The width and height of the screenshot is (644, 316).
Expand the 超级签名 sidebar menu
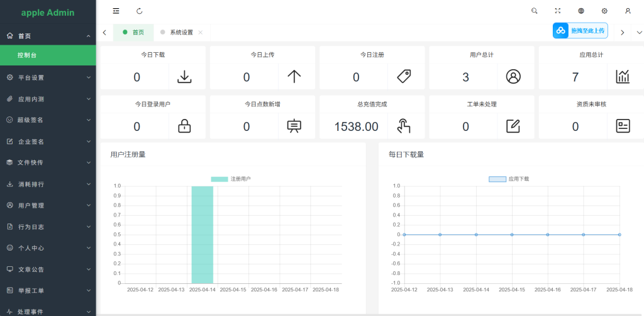pos(48,120)
